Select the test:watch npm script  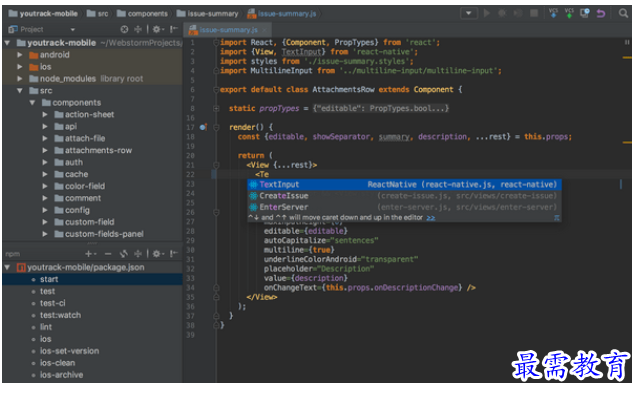pos(60,315)
